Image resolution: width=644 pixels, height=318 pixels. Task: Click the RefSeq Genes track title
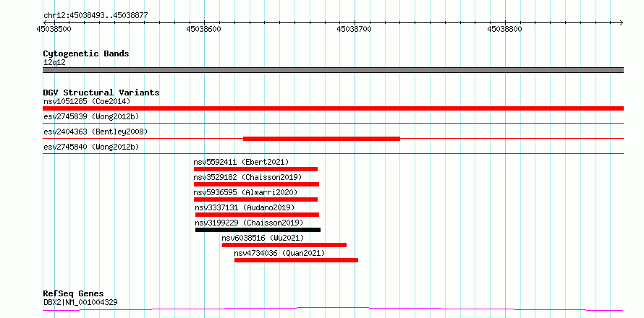[x=74, y=294]
